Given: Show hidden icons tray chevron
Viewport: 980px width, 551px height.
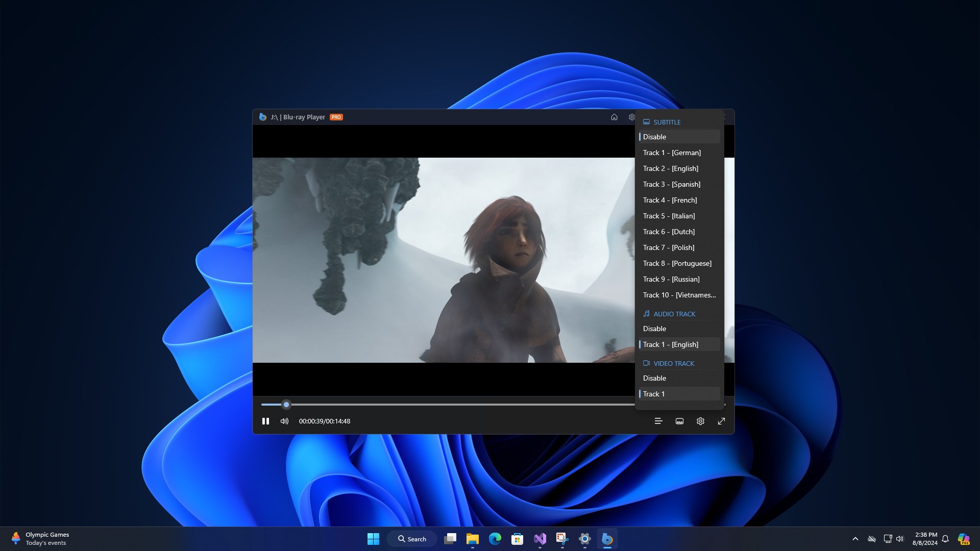Looking at the screenshot, I should (x=855, y=539).
